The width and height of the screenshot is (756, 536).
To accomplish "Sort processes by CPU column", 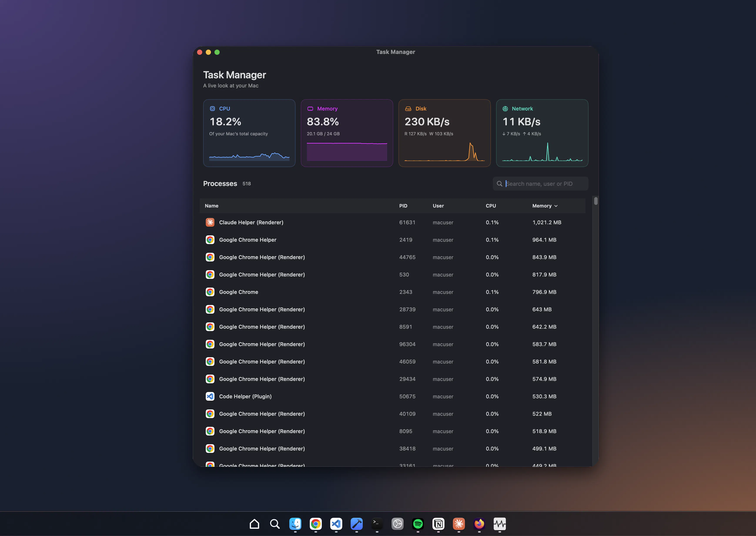I will (x=491, y=206).
